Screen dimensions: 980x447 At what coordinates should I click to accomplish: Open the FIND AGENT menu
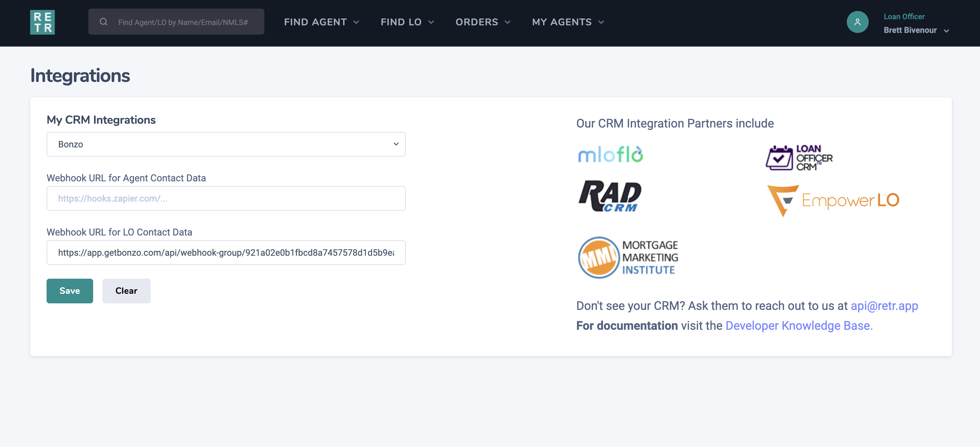click(322, 22)
